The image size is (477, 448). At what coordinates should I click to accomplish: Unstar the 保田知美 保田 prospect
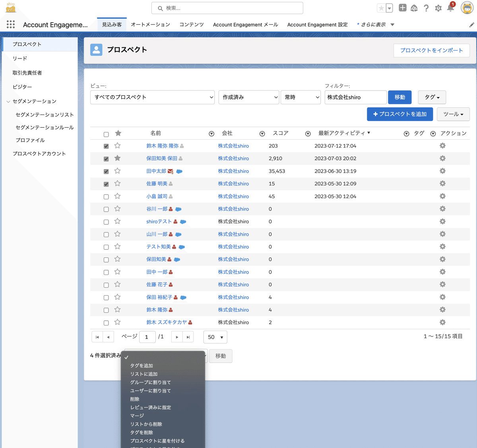pos(117,158)
